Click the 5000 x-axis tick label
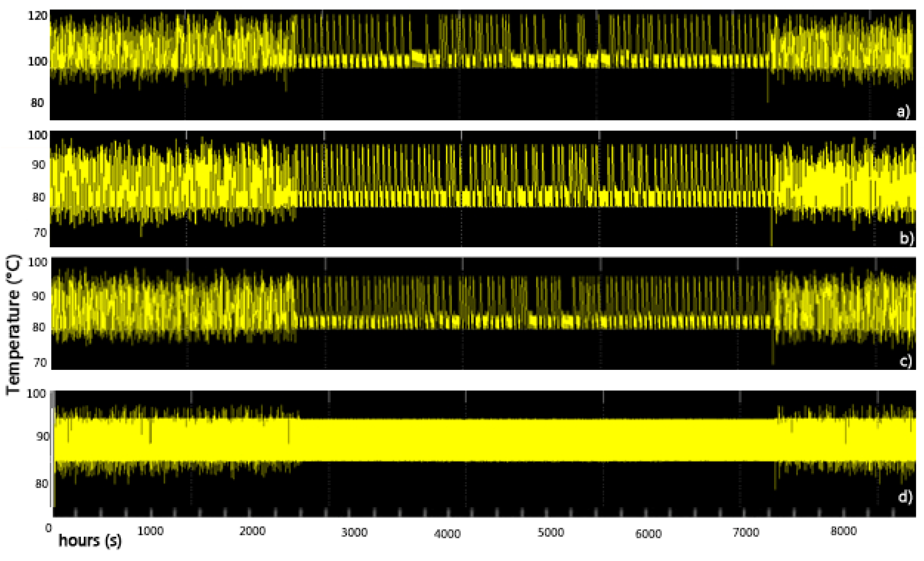This screenshot has width=924, height=561. pyautogui.click(x=550, y=532)
